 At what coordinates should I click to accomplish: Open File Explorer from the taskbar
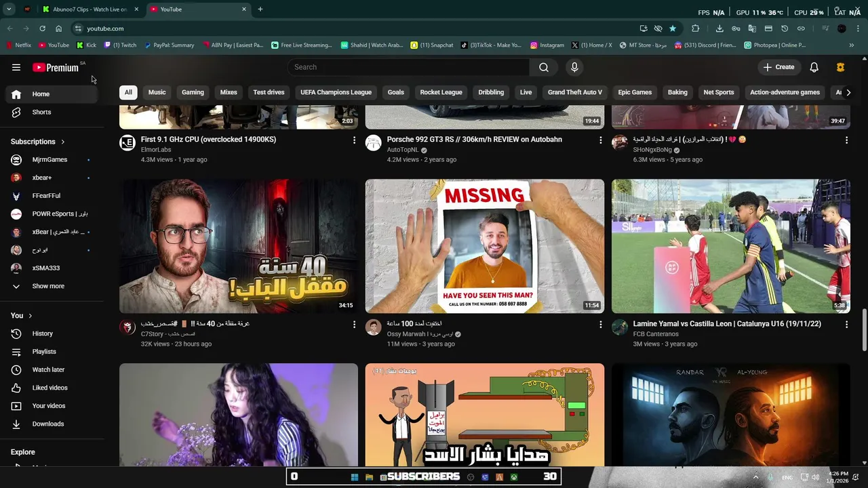(369, 477)
